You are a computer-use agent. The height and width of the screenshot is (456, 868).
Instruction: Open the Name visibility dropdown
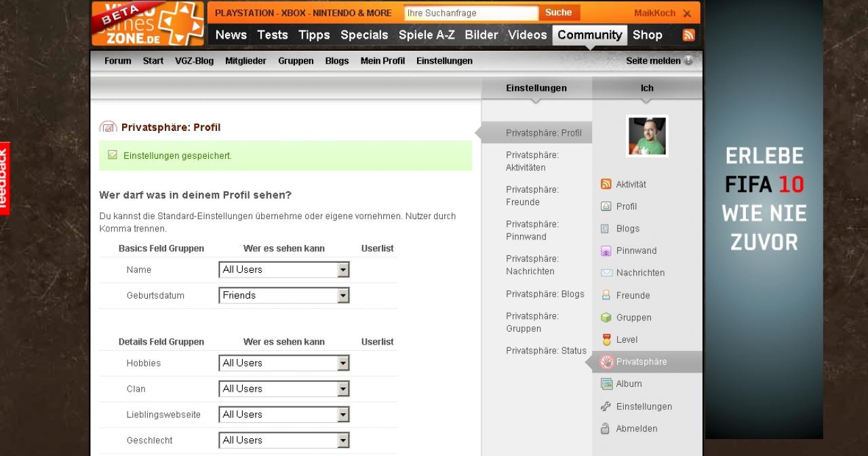pos(284,270)
